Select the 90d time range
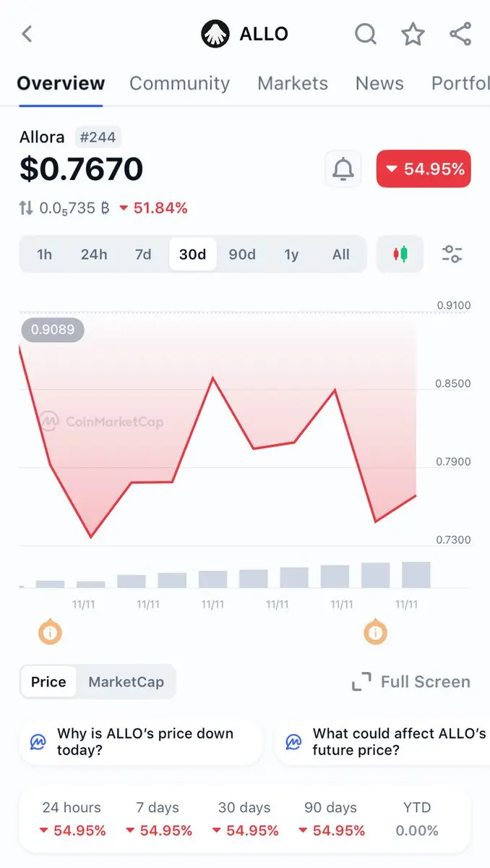This screenshot has width=490, height=868. click(x=242, y=255)
